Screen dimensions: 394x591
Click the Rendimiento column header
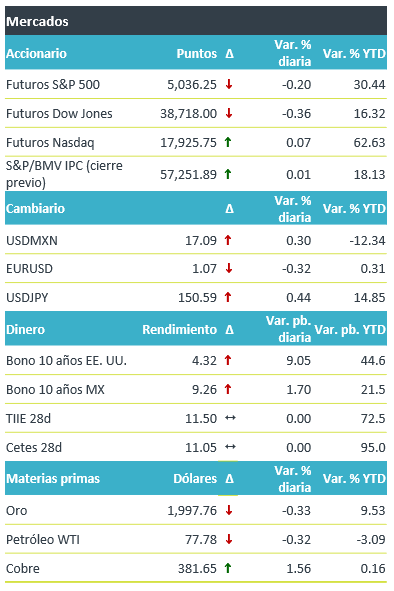point(179,329)
